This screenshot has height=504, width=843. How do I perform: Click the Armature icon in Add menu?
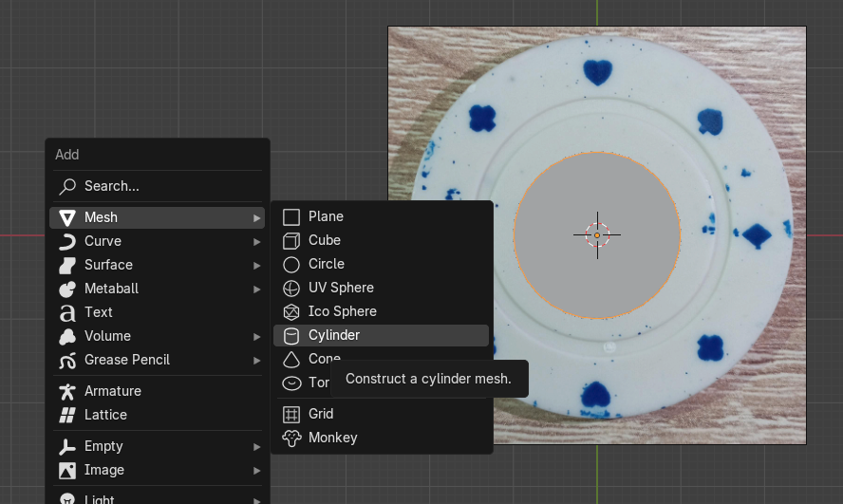pyautogui.click(x=67, y=391)
